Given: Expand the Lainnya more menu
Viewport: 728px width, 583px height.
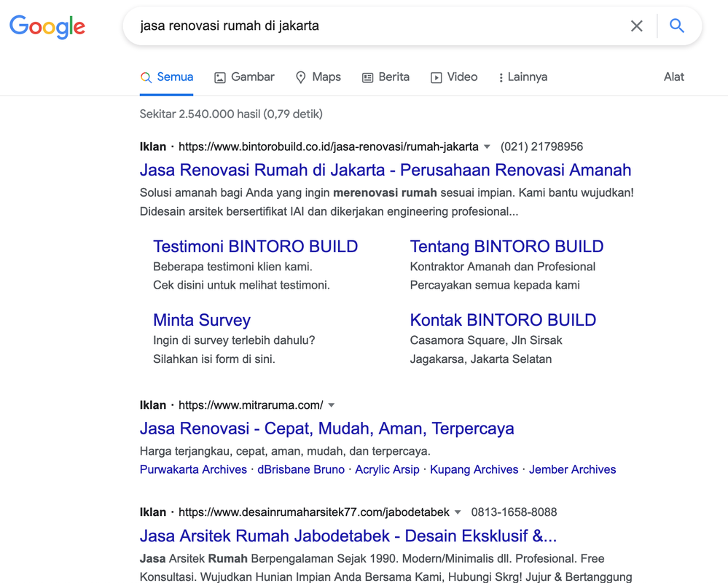Looking at the screenshot, I should tap(522, 77).
